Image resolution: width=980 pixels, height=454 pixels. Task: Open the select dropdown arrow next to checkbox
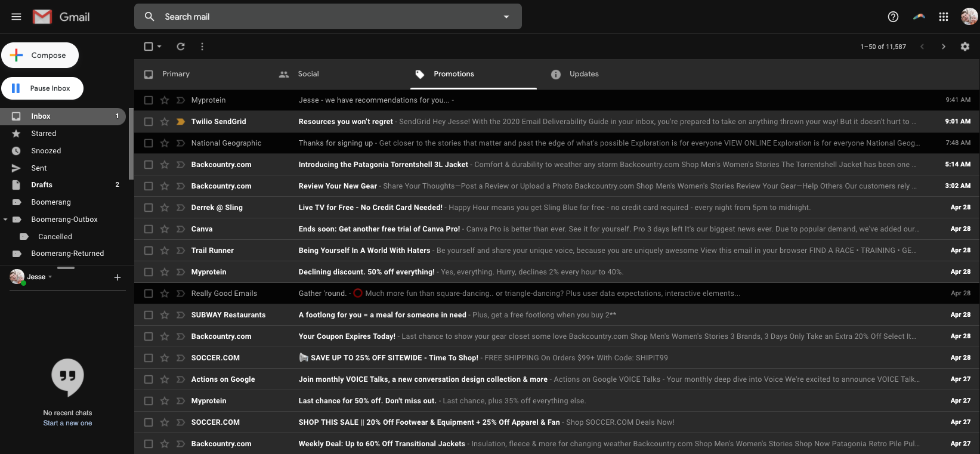coord(159,47)
